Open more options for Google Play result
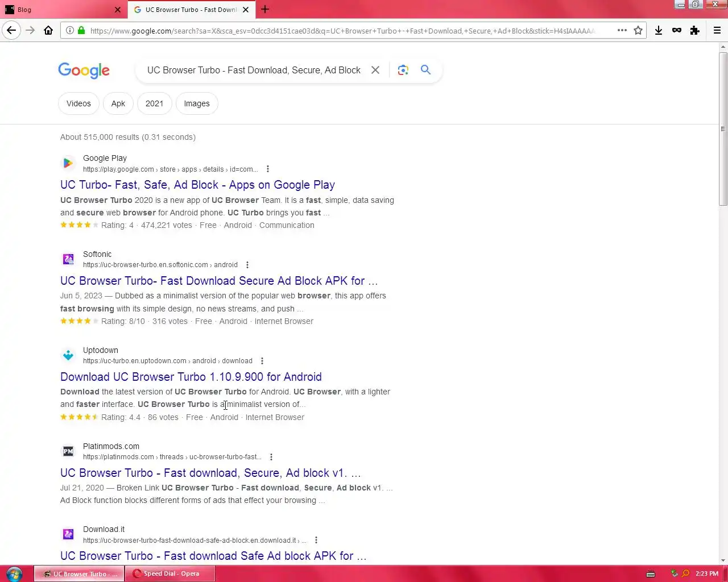 (268, 169)
